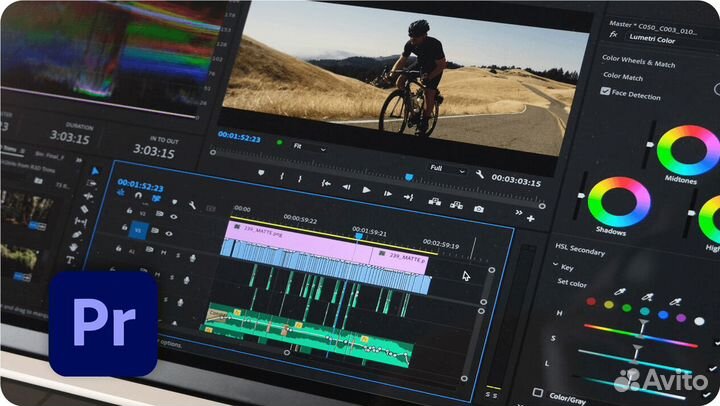The width and height of the screenshot is (720, 406).
Task: Click the Midtones color wheel
Action: click(688, 149)
